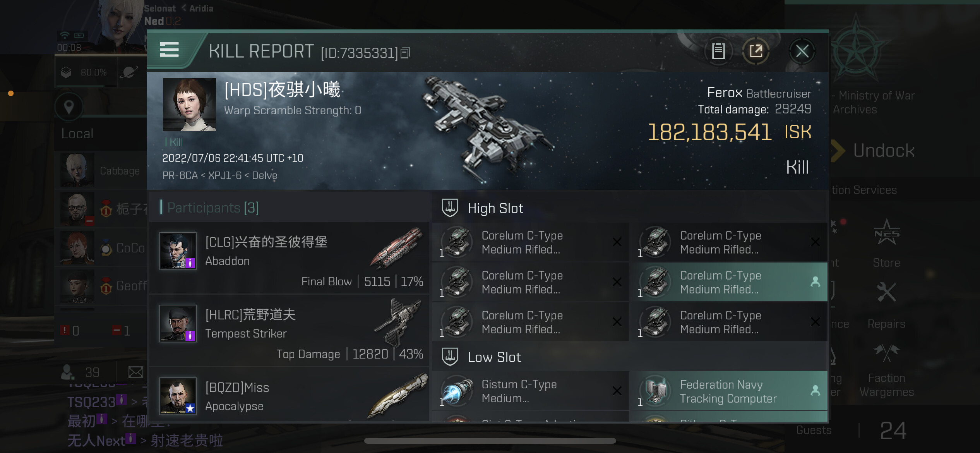The height and width of the screenshot is (453, 980).
Task: View the Tempest Striker participant portrait
Action: [x=178, y=323]
